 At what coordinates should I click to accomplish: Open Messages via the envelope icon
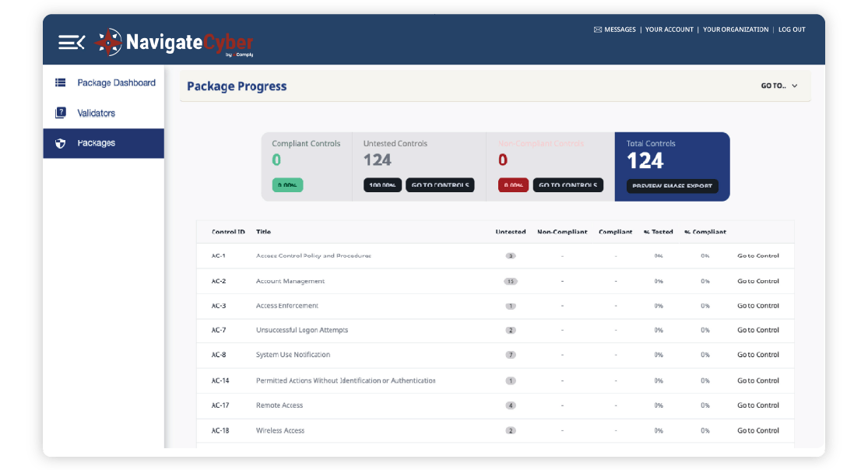click(x=597, y=30)
